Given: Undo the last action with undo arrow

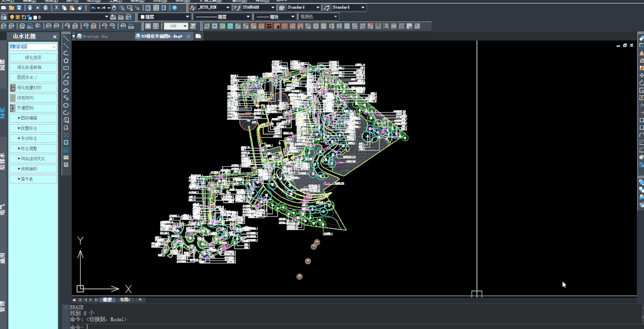Looking at the screenshot, I should 94,8.
